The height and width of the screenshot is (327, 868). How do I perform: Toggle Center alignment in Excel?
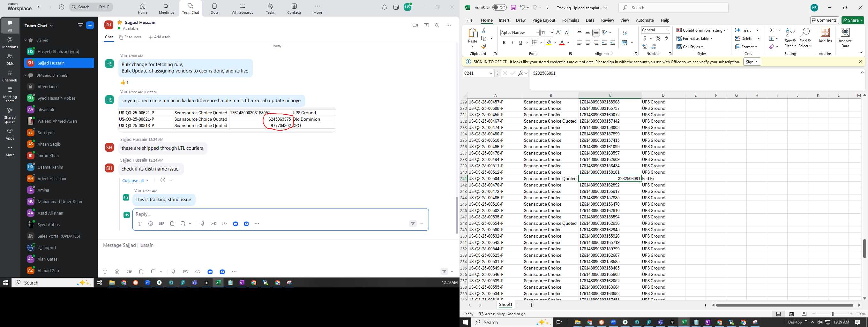pyautogui.click(x=587, y=42)
